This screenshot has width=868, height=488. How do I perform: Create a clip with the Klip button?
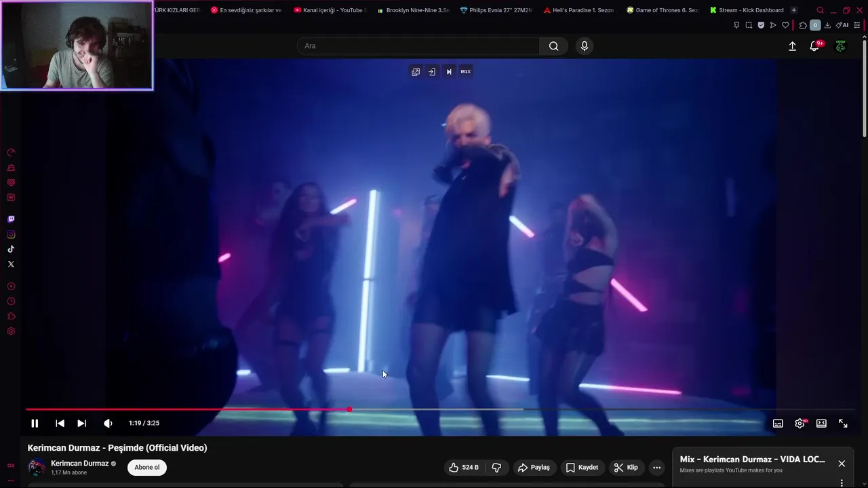click(x=626, y=467)
